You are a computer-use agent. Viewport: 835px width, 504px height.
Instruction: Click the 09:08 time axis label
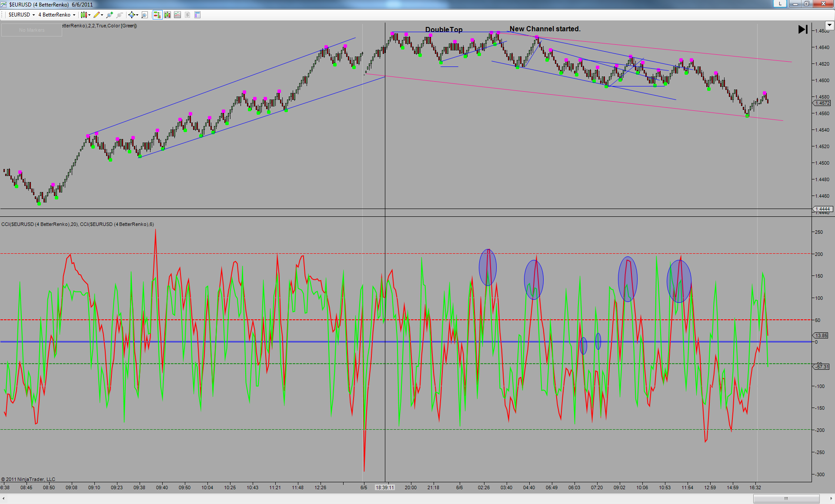tap(71, 487)
